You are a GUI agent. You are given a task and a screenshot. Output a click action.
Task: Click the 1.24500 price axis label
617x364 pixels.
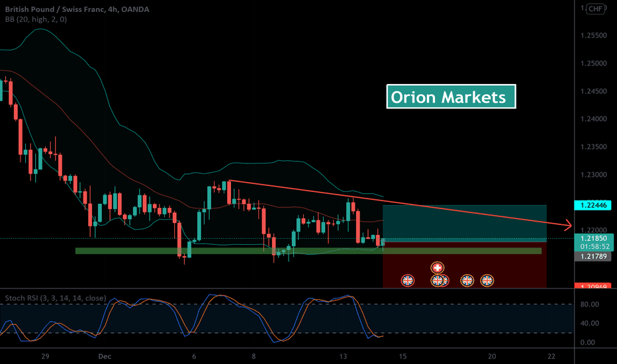coord(593,91)
